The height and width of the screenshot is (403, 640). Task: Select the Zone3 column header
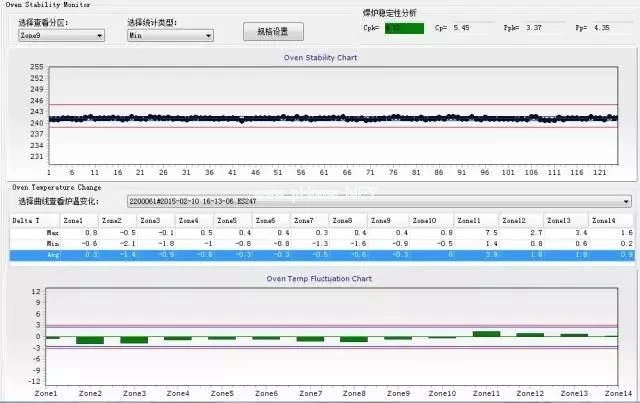(x=156, y=220)
